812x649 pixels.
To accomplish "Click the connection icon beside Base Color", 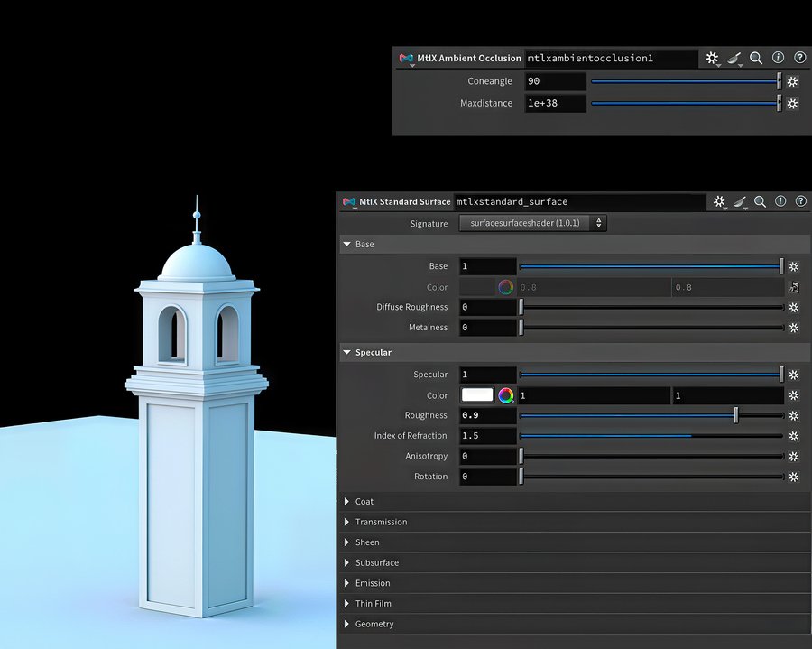I will [793, 287].
